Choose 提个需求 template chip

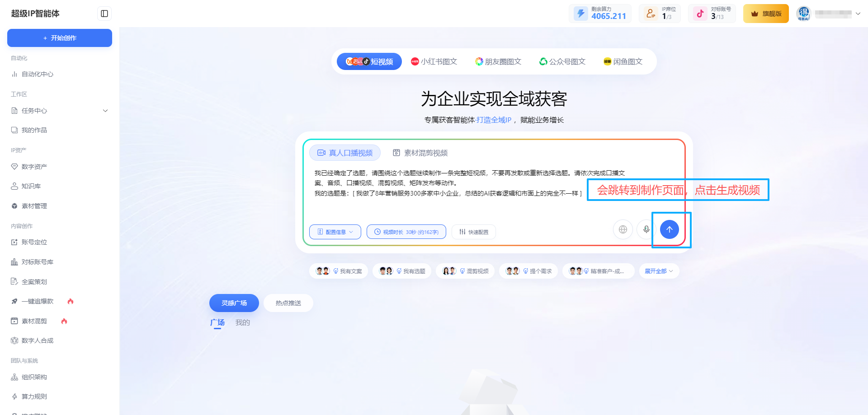[528, 271]
